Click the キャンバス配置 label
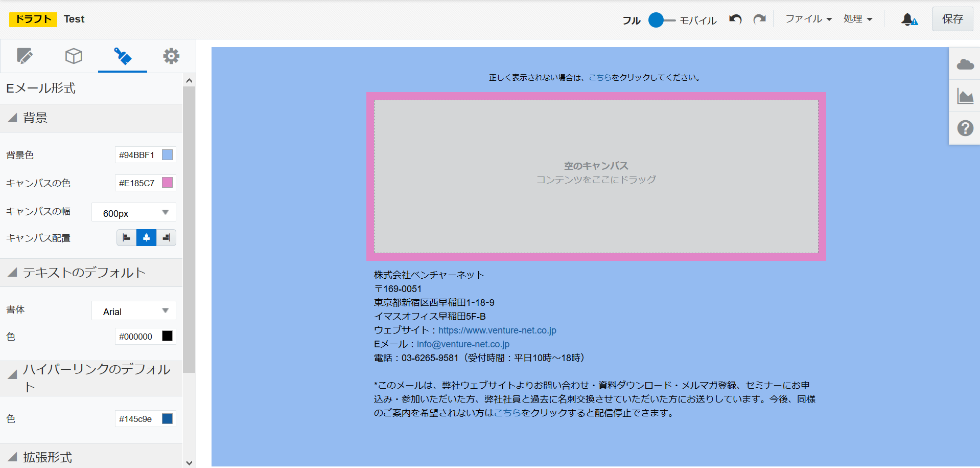This screenshot has width=980, height=468. point(38,238)
